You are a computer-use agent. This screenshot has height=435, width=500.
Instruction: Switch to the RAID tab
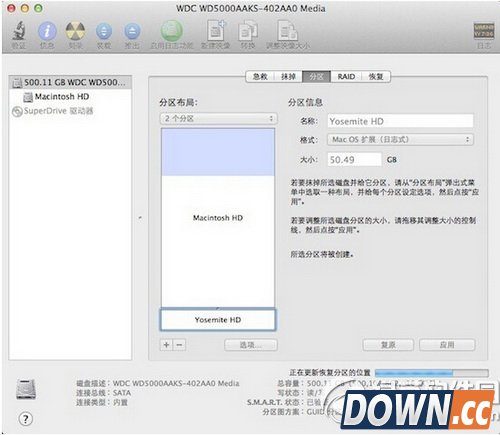pos(346,76)
